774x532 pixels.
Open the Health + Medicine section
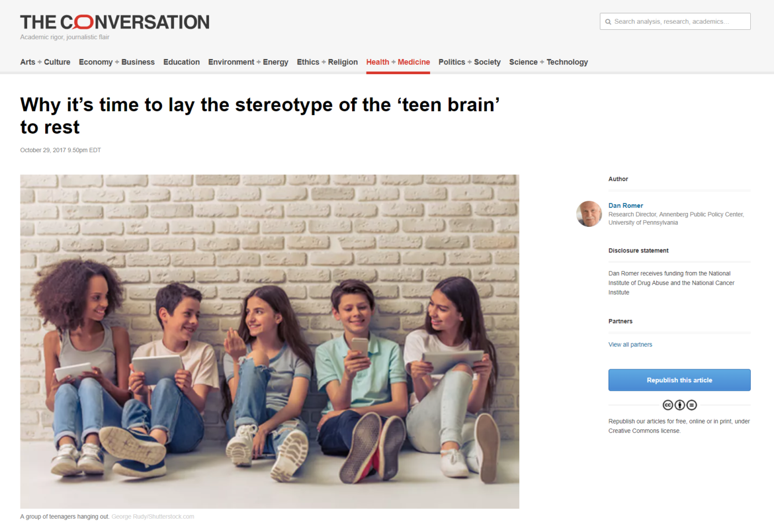398,62
